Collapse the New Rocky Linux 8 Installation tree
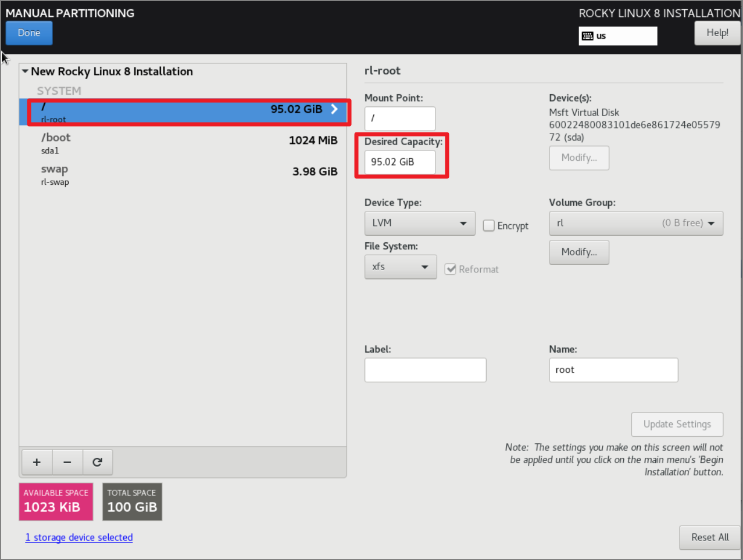743x560 pixels. [25, 71]
